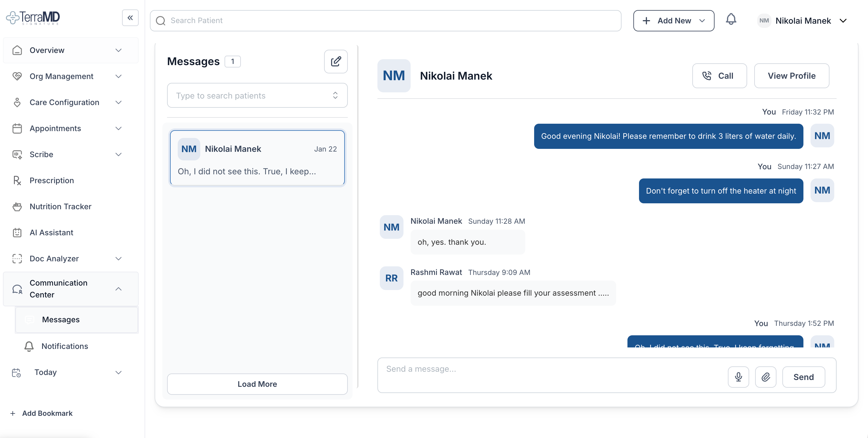Open the AI Assistant
This screenshot has height=438, width=868.
[x=51, y=232]
